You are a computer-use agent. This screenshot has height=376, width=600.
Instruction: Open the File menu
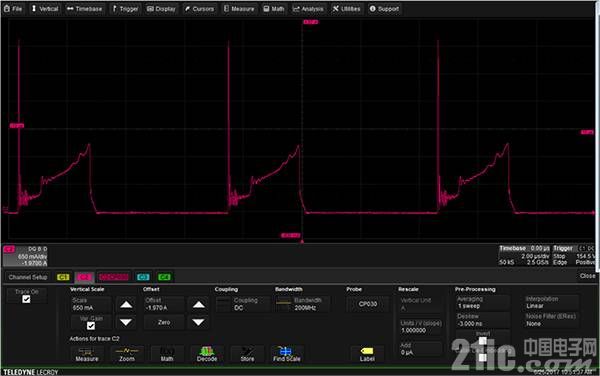point(13,9)
